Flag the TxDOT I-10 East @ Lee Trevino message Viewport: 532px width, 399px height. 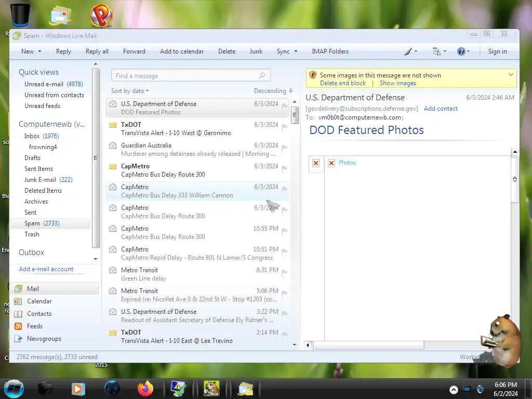click(284, 335)
